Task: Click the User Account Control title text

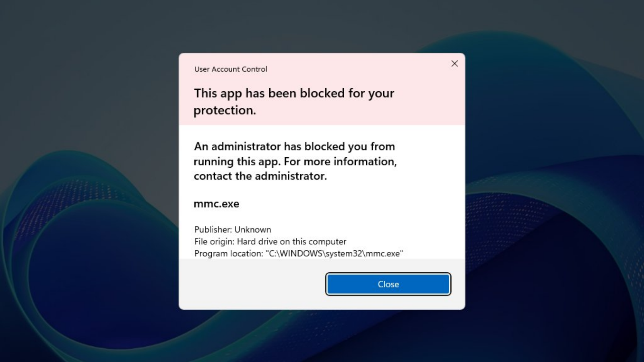Action: [x=231, y=69]
